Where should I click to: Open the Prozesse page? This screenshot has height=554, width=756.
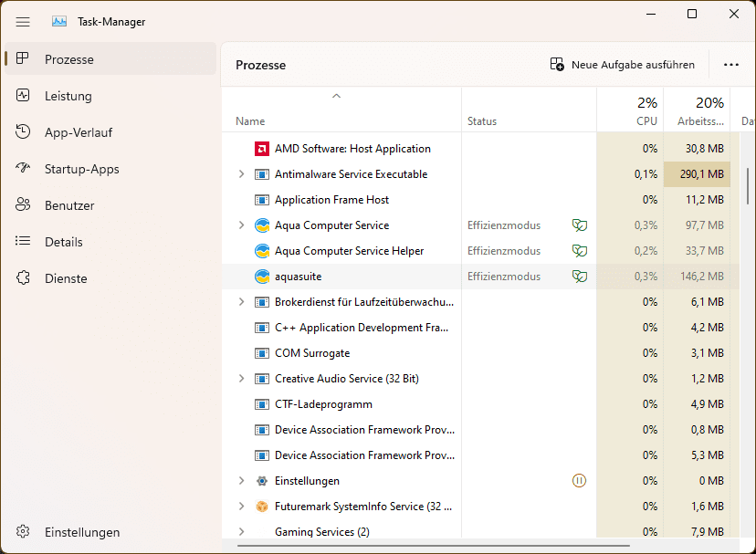[x=110, y=59]
